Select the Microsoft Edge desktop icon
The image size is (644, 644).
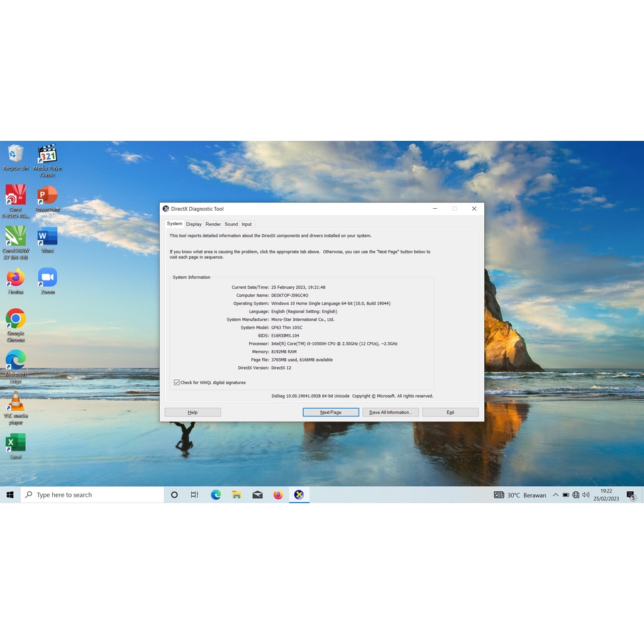[x=16, y=367]
